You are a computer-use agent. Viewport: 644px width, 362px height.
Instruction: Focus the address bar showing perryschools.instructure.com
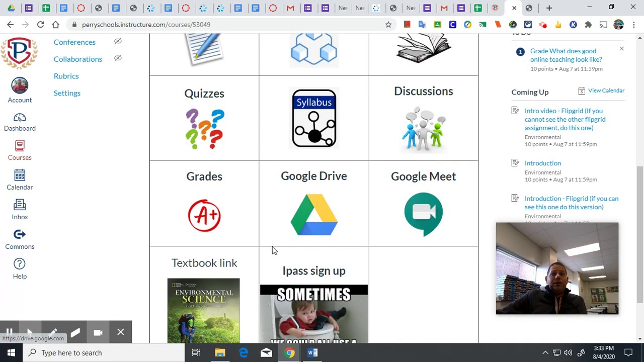click(231, 25)
